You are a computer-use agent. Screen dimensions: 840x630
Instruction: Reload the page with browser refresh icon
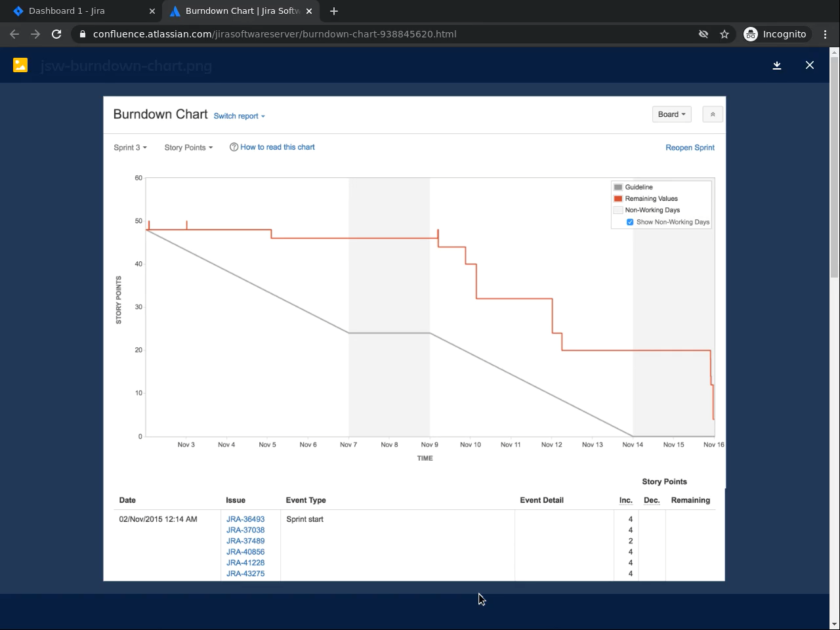(x=56, y=34)
